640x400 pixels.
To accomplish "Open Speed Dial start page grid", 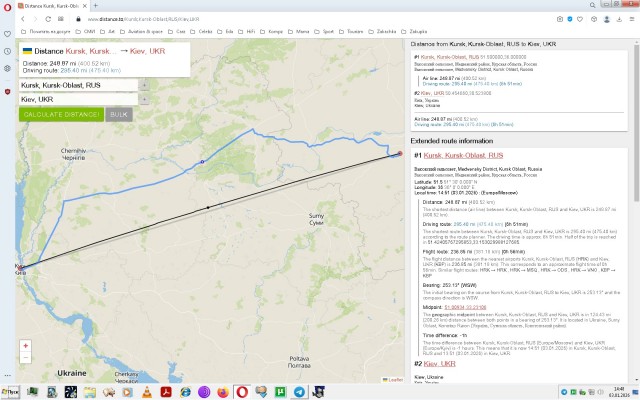I will pos(61,19).
